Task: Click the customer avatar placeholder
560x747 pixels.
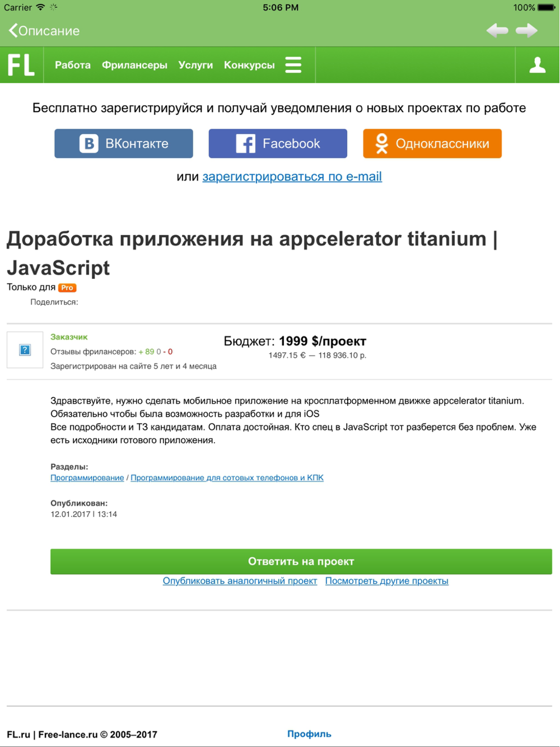Action: (25, 350)
